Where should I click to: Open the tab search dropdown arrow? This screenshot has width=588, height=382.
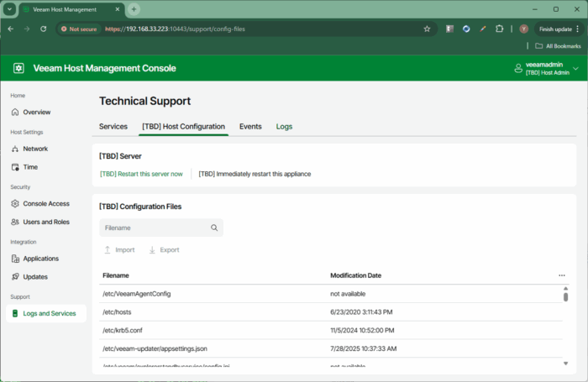pyautogui.click(x=9, y=9)
